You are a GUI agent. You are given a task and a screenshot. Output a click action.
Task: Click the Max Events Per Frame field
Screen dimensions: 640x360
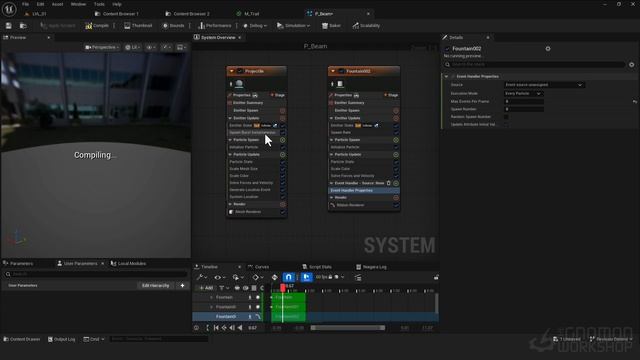[x=524, y=101]
